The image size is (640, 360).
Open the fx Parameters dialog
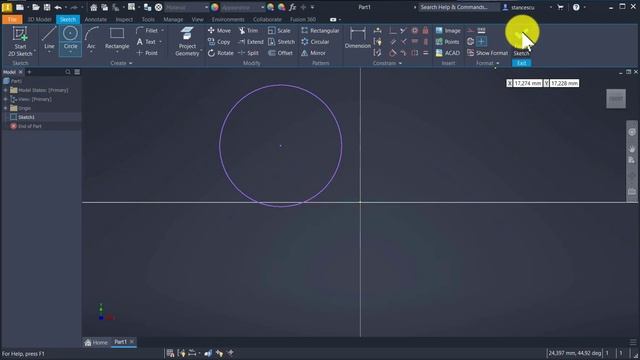(292, 7)
